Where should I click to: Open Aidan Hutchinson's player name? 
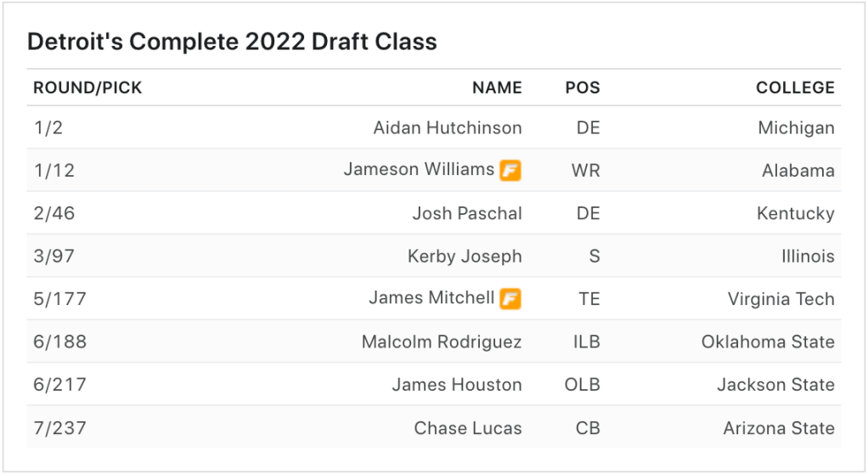pos(448,128)
